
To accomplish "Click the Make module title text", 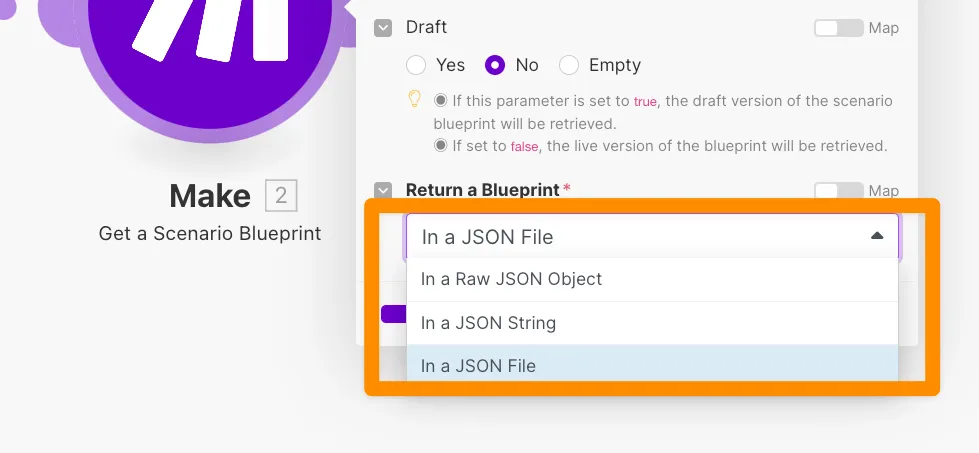I will 210,196.
